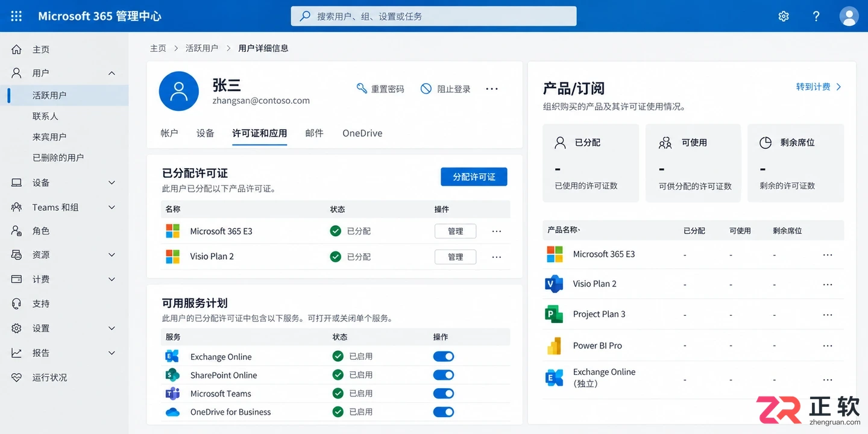The height and width of the screenshot is (434, 868).
Task: Click 管理 for Visio Plan 2
Action: click(455, 257)
